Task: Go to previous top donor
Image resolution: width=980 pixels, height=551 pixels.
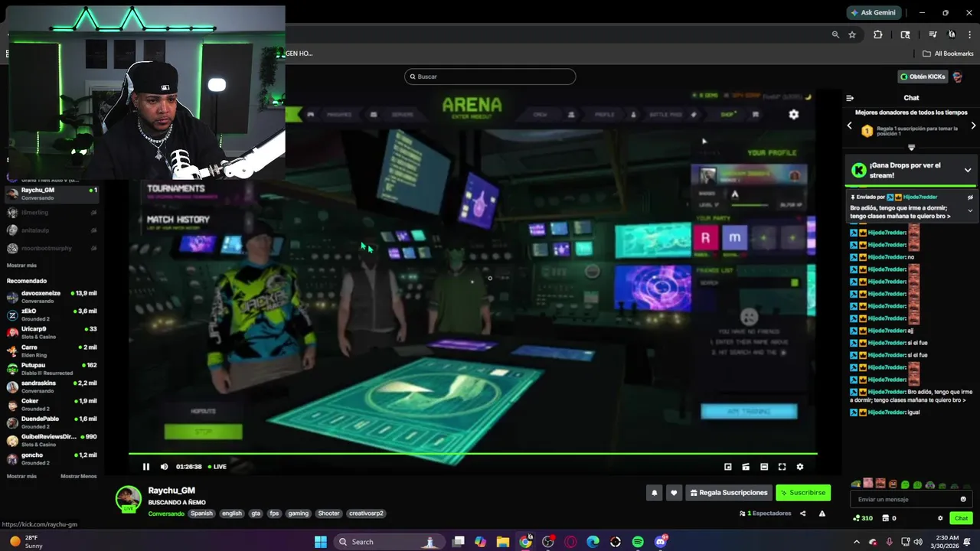Action: 849,126
